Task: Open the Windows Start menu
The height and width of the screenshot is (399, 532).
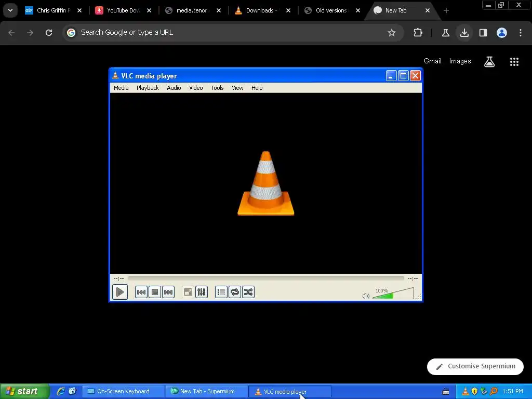Action: click(24, 391)
